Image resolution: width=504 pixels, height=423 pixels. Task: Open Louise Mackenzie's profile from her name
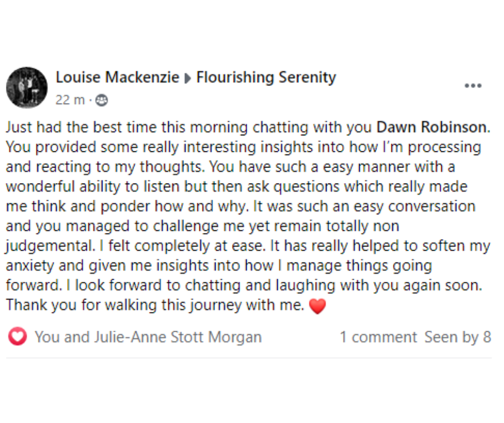[117, 77]
